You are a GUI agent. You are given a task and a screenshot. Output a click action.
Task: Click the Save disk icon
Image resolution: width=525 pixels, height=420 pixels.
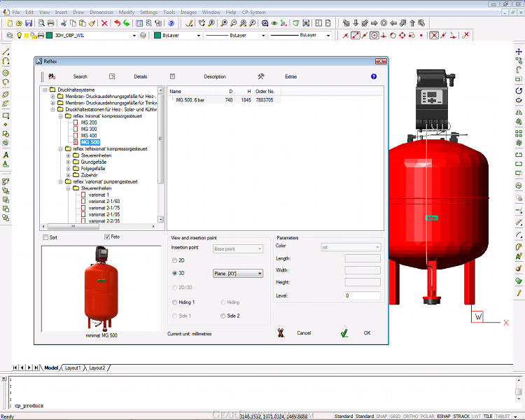tap(29, 23)
